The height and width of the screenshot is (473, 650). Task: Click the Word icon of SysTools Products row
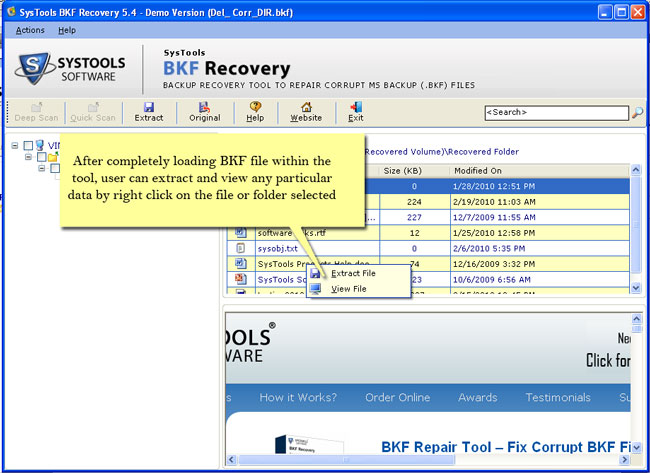pos(240,264)
